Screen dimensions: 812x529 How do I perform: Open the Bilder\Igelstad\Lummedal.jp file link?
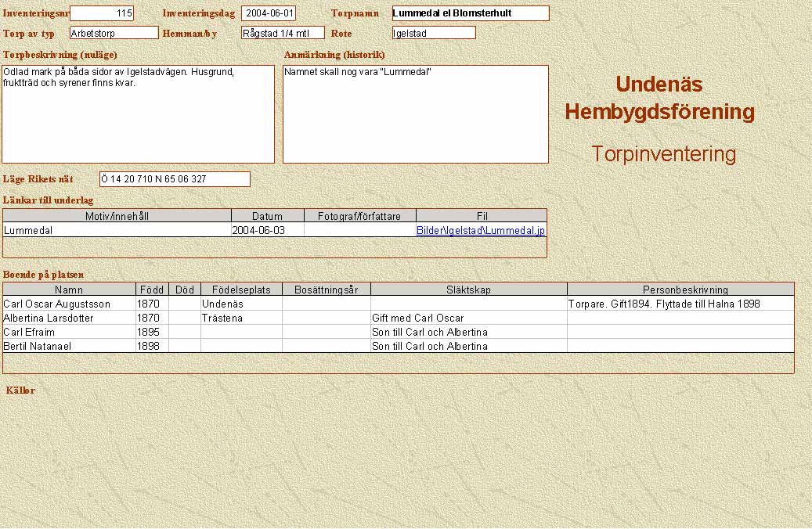pos(480,231)
